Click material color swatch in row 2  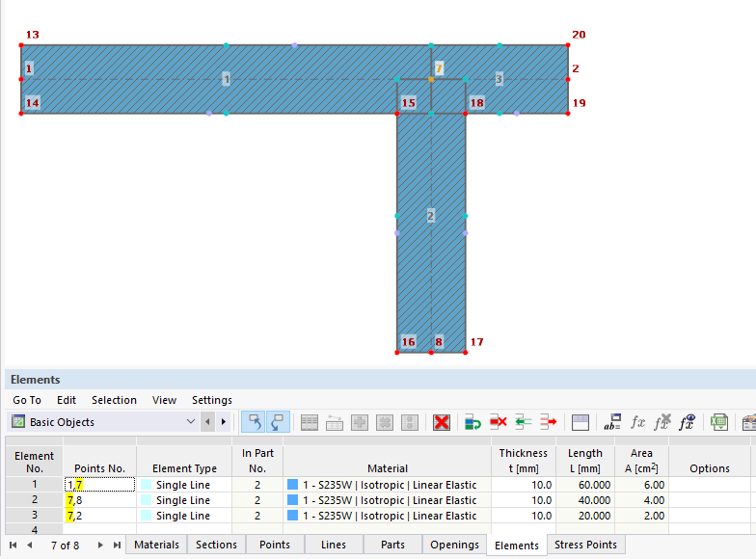[x=293, y=499]
